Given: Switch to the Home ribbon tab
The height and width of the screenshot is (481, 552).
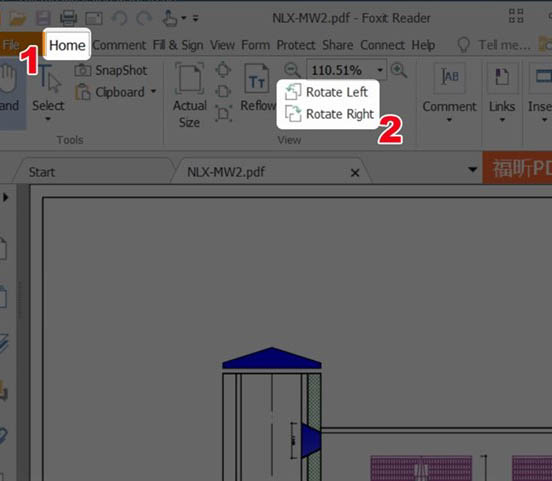Looking at the screenshot, I should pyautogui.click(x=67, y=45).
